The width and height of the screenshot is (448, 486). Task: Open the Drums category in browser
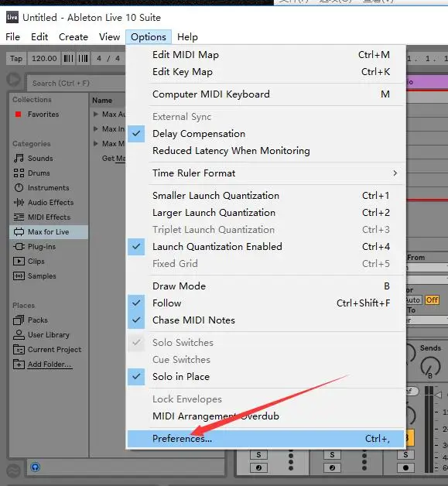click(x=39, y=173)
